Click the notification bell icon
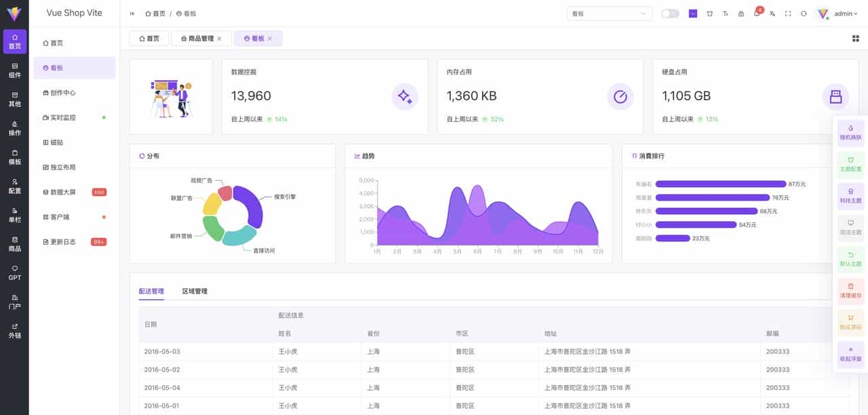Viewport: 868px width, 415px height. pyautogui.click(x=757, y=14)
